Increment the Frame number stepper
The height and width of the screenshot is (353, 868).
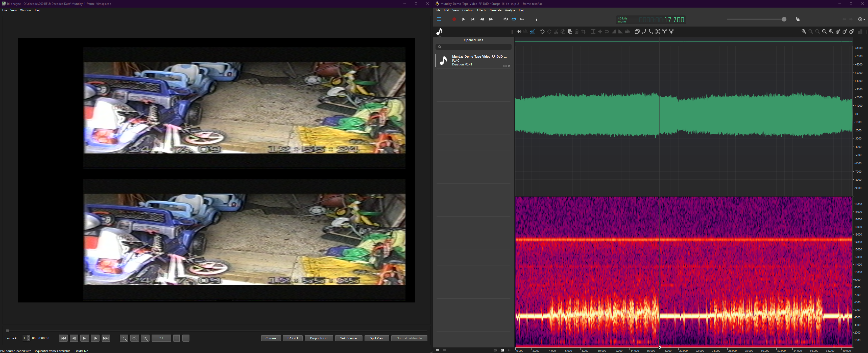pyautogui.click(x=29, y=337)
